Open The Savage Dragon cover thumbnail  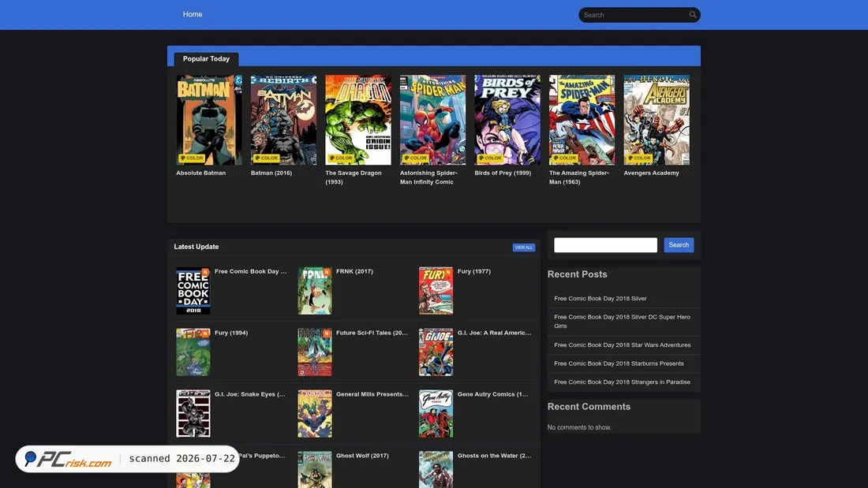point(358,120)
